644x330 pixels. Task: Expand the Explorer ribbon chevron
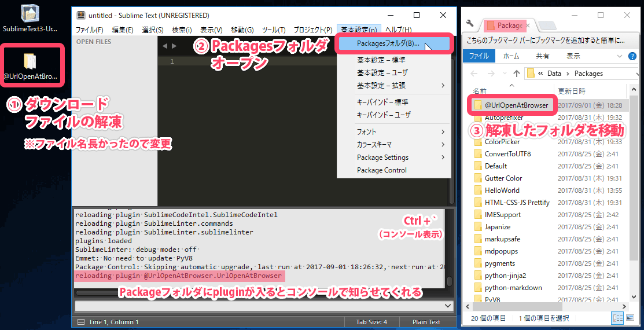click(x=619, y=56)
